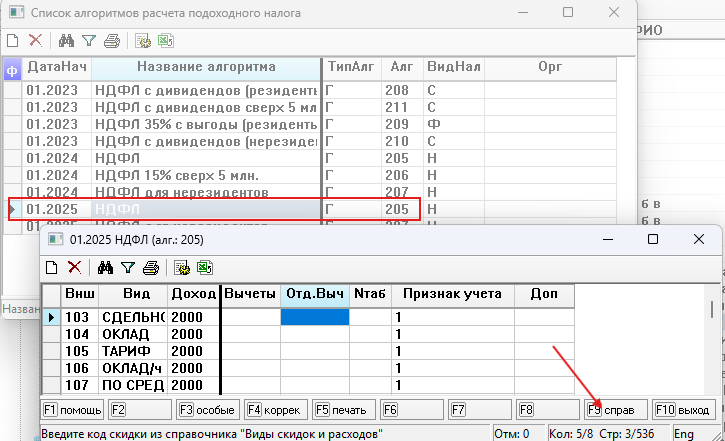Click the printer icon in the 01.2025 НДФЛ window
The width and height of the screenshot is (725, 441).
pos(150,267)
